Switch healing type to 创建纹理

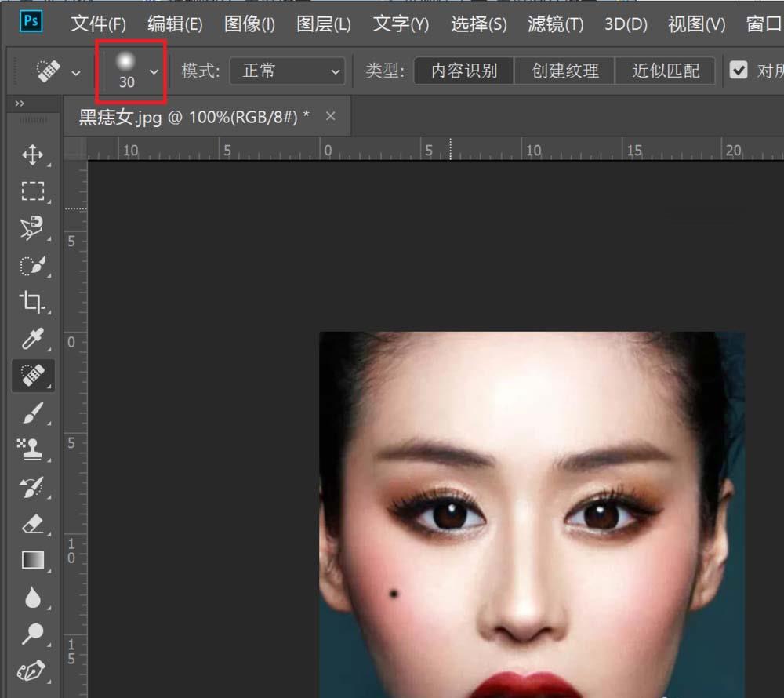(x=564, y=70)
